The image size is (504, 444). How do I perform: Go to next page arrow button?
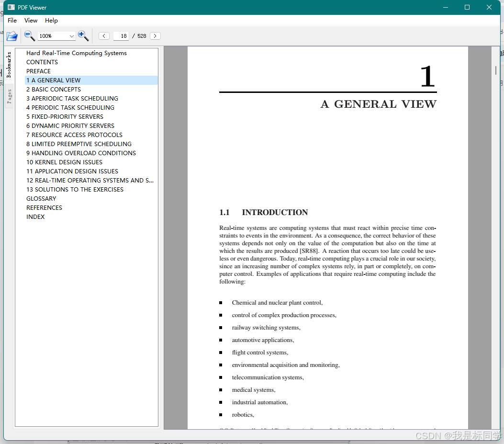pyautogui.click(x=155, y=36)
